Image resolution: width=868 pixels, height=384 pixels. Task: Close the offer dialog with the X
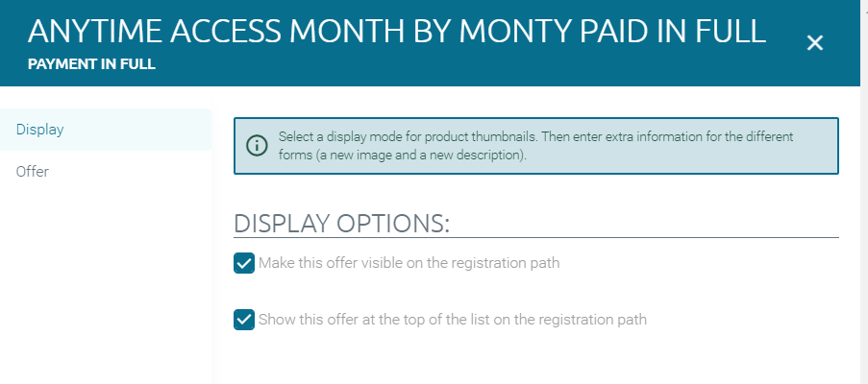pos(815,43)
